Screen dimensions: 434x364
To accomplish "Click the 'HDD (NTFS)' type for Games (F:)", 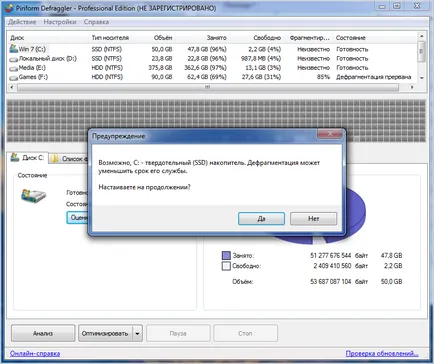I will pyautogui.click(x=107, y=77).
